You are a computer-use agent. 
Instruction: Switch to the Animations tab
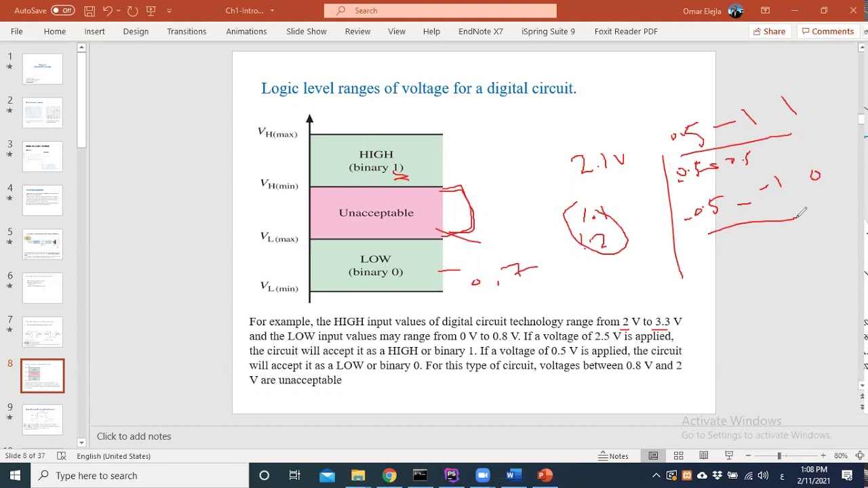tap(246, 31)
